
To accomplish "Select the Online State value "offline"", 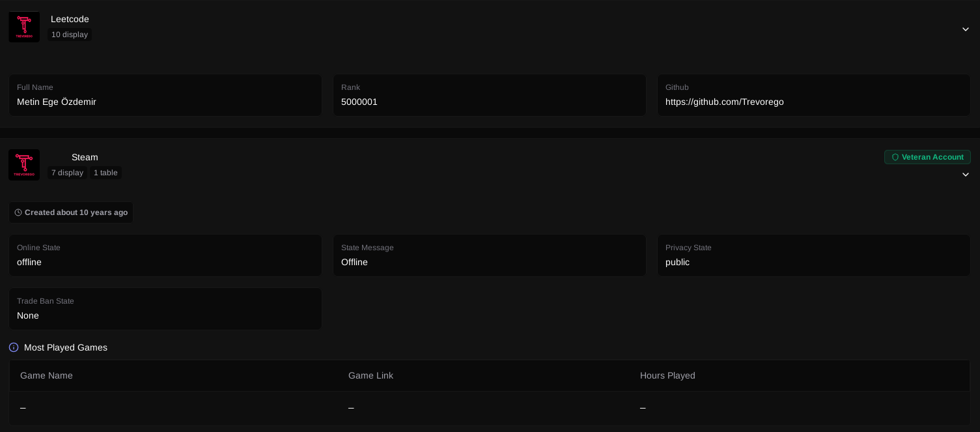I will coord(29,262).
